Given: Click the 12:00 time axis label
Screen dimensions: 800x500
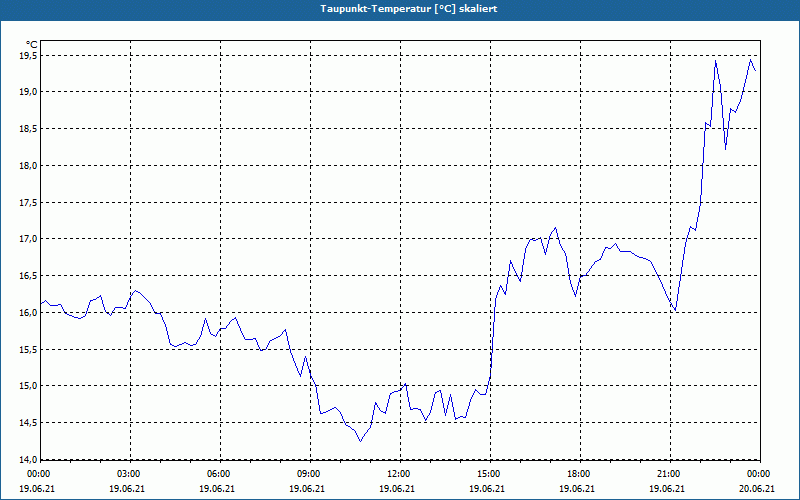Looking at the screenshot, I should pos(399,474).
